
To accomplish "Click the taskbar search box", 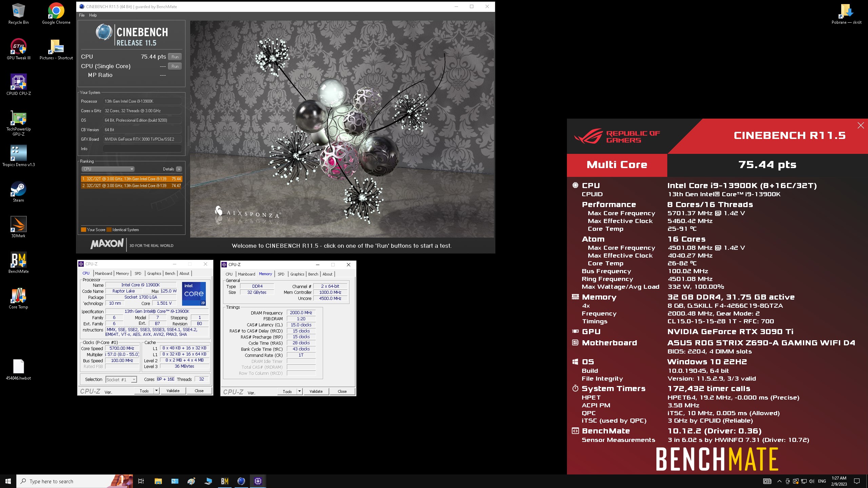I will click(x=75, y=481).
